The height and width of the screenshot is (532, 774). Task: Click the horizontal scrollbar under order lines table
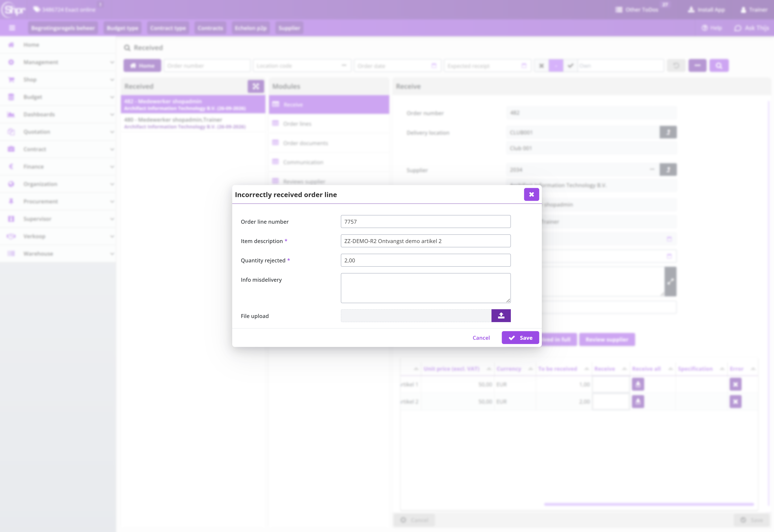pyautogui.click(x=649, y=504)
